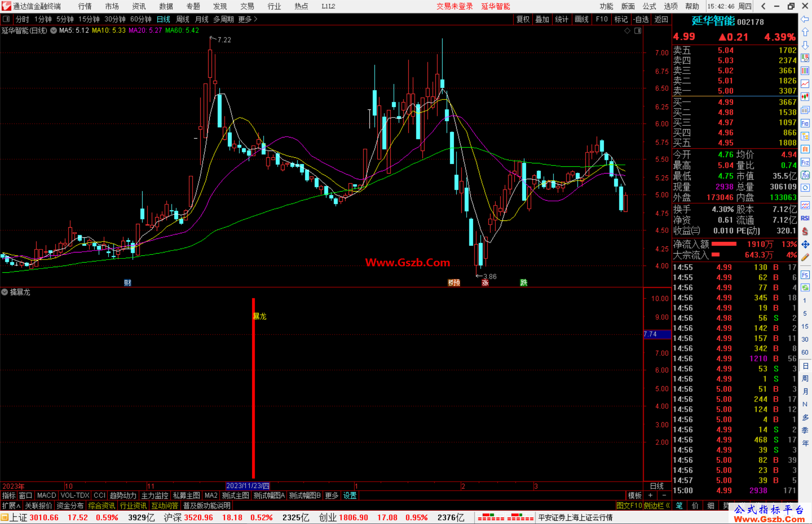Image resolution: width=812 pixels, height=524 pixels.
Task: Switch to quarterly 季 period in sidebar
Action: 805,430
